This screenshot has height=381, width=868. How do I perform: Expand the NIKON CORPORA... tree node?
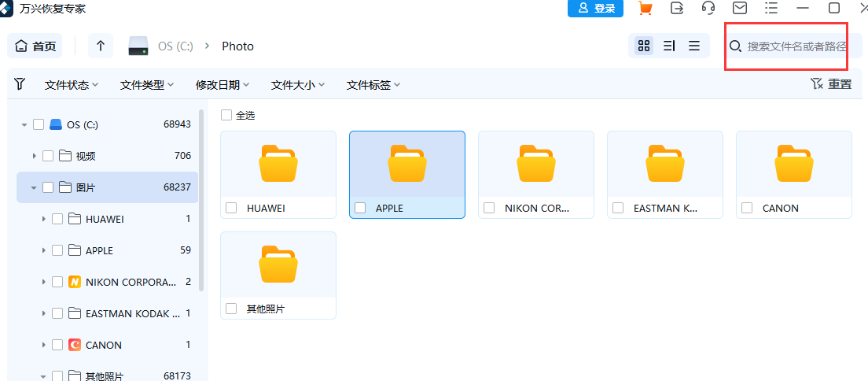44,283
